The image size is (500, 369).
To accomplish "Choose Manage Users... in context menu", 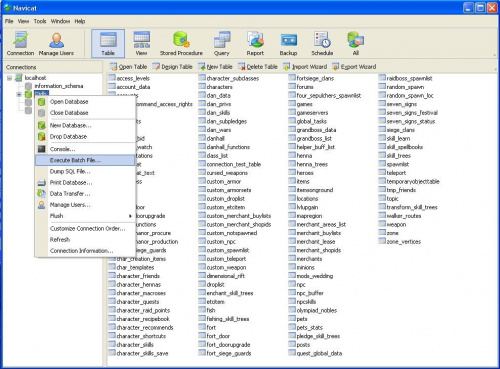I will [x=85, y=205].
